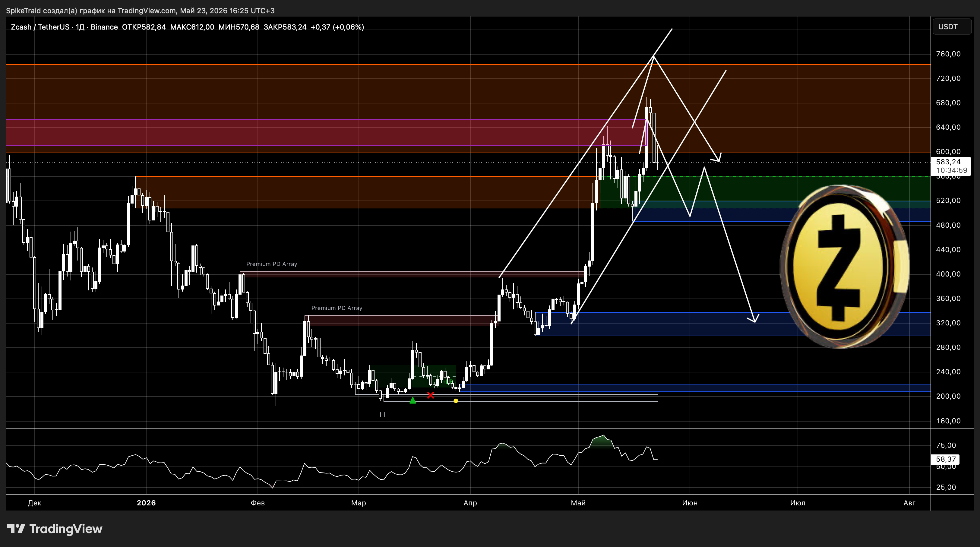Click the 600,00 price axis label
This screenshot has height=547, width=980.
(x=948, y=151)
